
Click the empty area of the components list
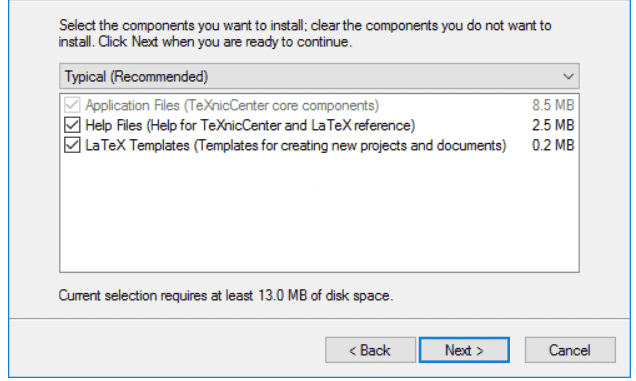(319, 213)
